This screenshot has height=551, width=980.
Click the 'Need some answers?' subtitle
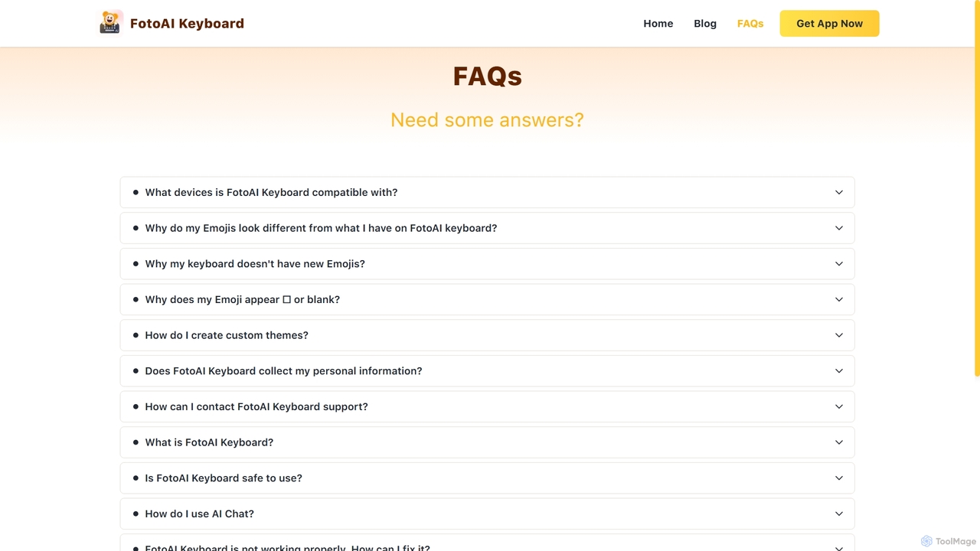(487, 120)
